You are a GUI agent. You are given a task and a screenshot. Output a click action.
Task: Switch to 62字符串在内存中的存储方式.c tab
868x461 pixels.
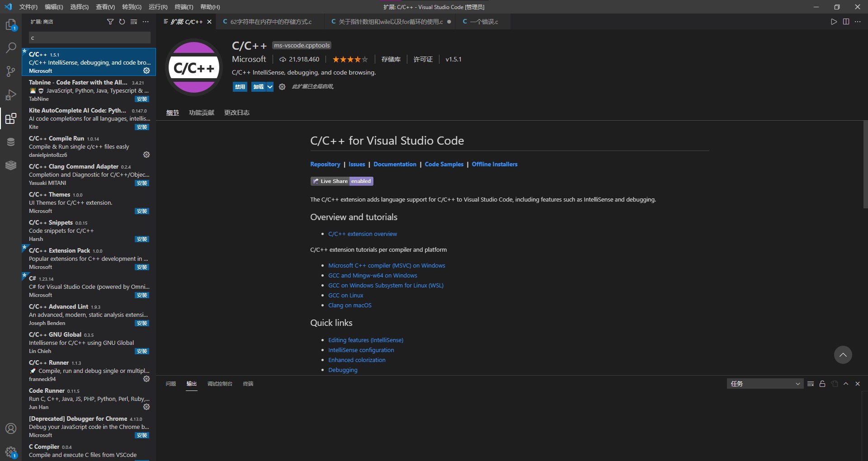coord(271,22)
